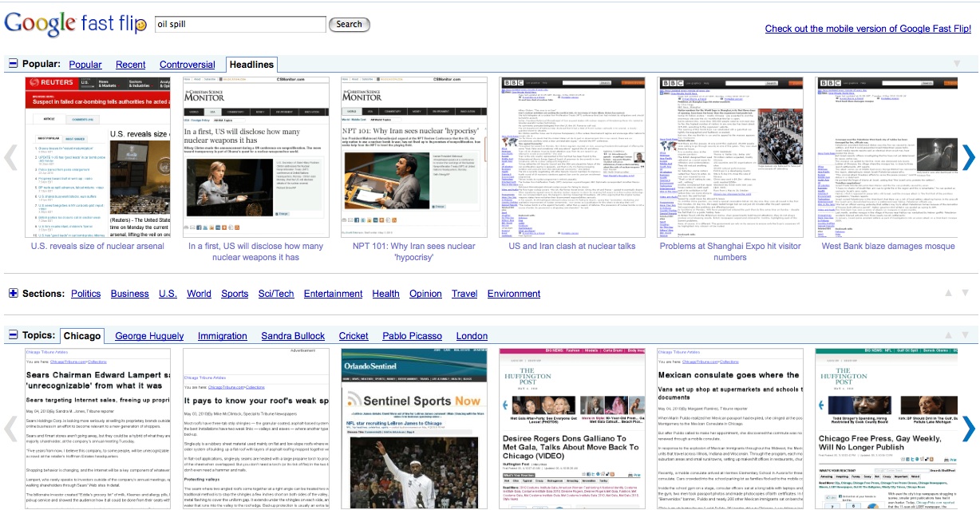
Task: Open the Health section
Action: coord(386,294)
